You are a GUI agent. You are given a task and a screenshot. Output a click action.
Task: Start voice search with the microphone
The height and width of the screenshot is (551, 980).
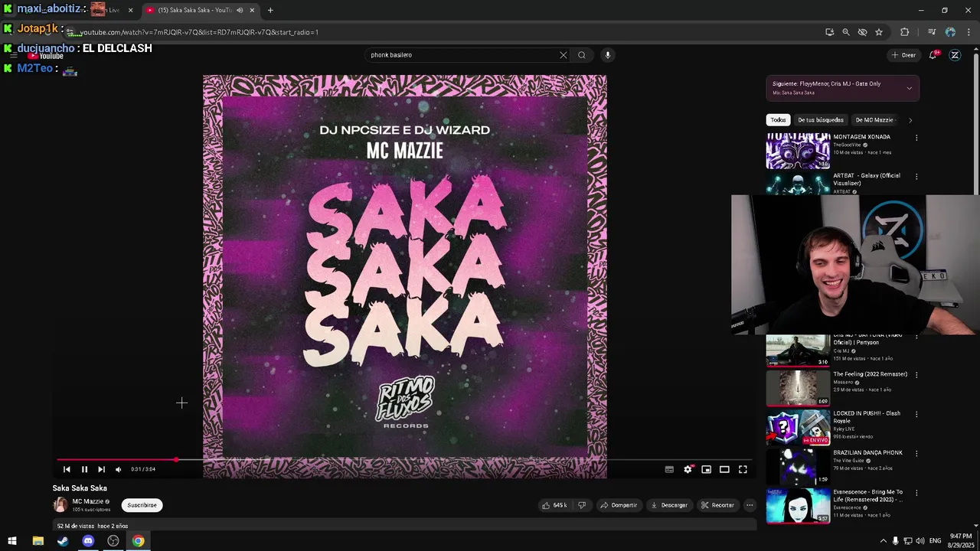click(608, 55)
